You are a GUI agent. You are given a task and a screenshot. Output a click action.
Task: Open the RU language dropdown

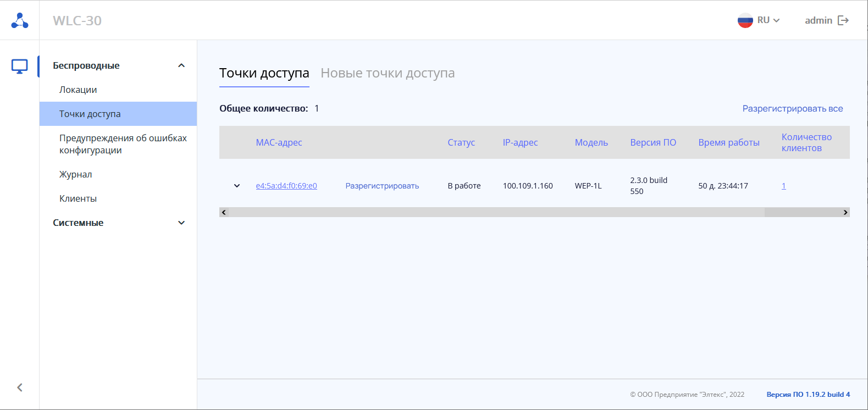pyautogui.click(x=769, y=20)
